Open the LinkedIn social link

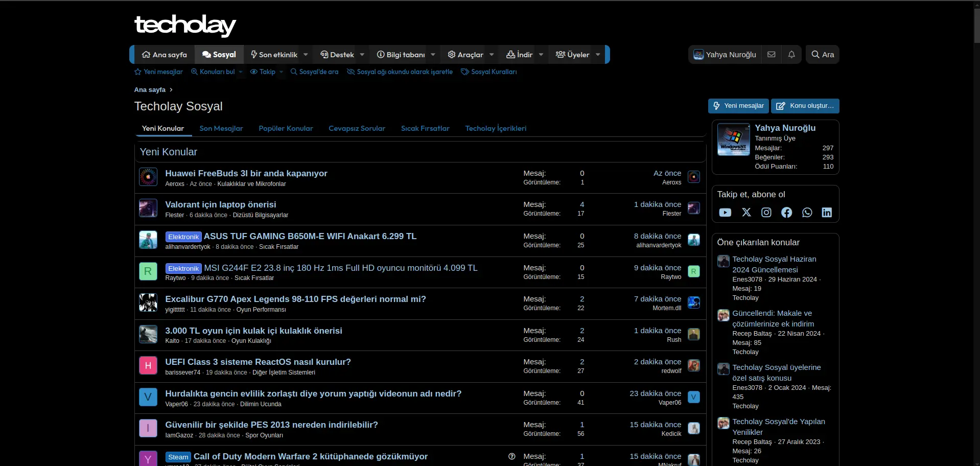827,212
